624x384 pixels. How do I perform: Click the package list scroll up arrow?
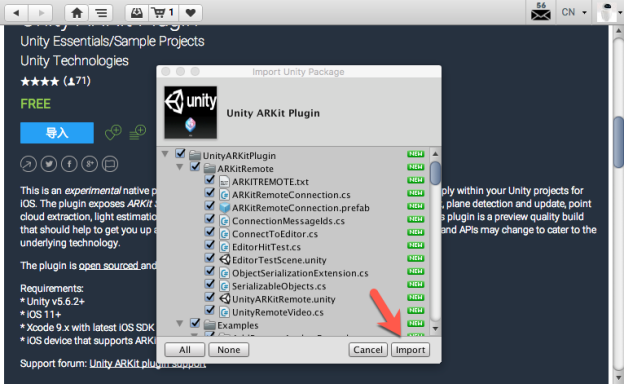click(435, 154)
